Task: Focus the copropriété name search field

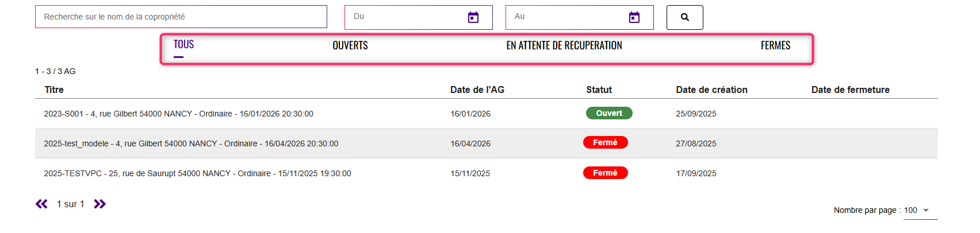Action: coord(181,17)
